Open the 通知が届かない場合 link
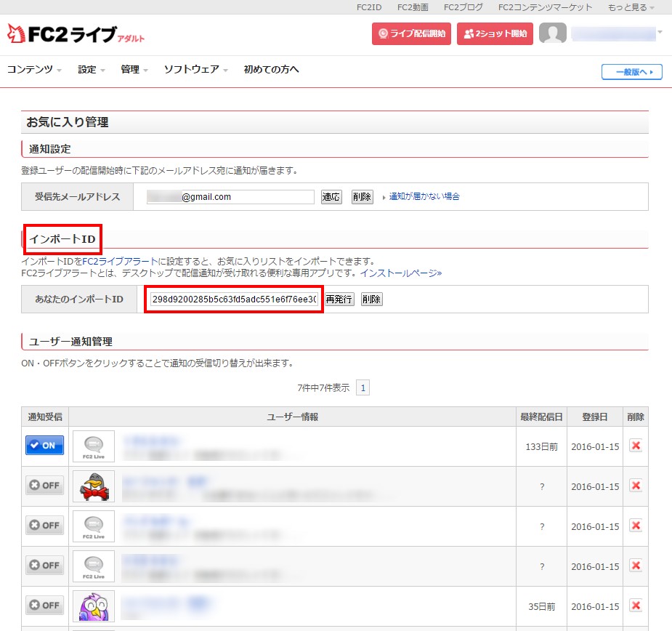 424,196
